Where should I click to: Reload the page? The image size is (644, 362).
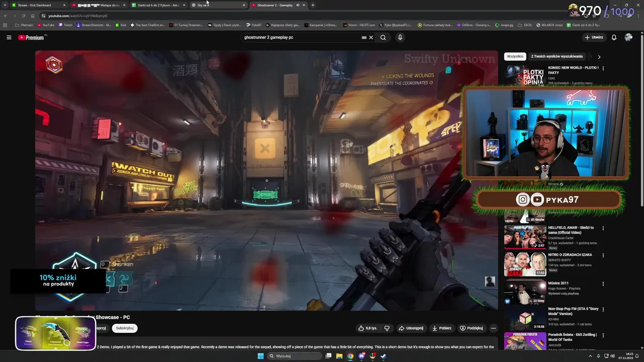coord(23,16)
